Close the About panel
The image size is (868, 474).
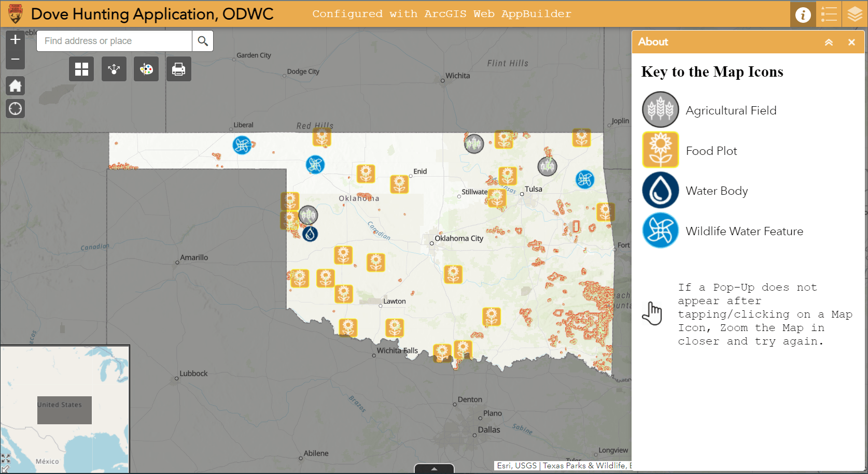[x=851, y=42]
